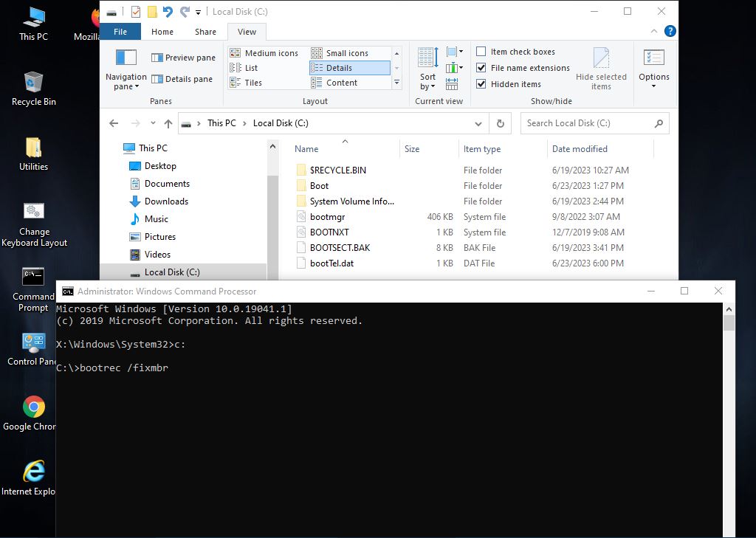Open the Utilities folder on desktop

coord(33,154)
